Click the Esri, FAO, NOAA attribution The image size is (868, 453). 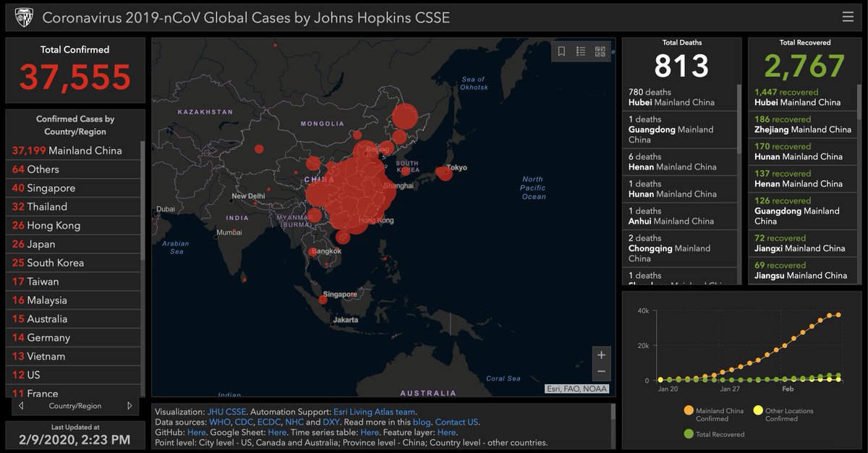click(576, 389)
